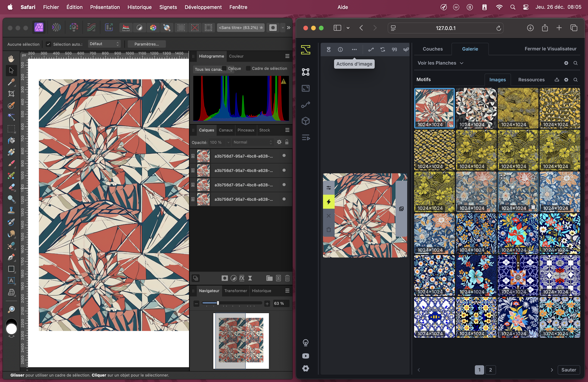Go to gallery page 2
This screenshot has height=382, width=588.
coord(490,370)
